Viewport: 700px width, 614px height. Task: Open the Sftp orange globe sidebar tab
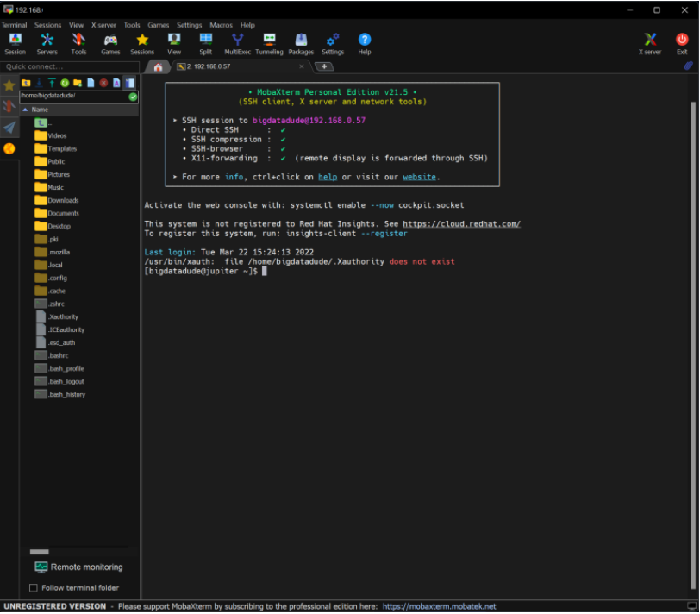pos(9,148)
